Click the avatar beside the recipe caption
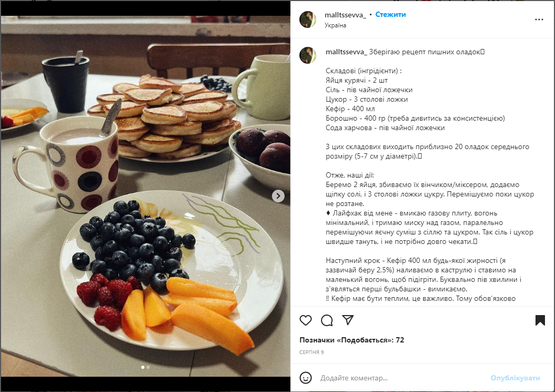The height and width of the screenshot is (392, 555). pyautogui.click(x=308, y=55)
